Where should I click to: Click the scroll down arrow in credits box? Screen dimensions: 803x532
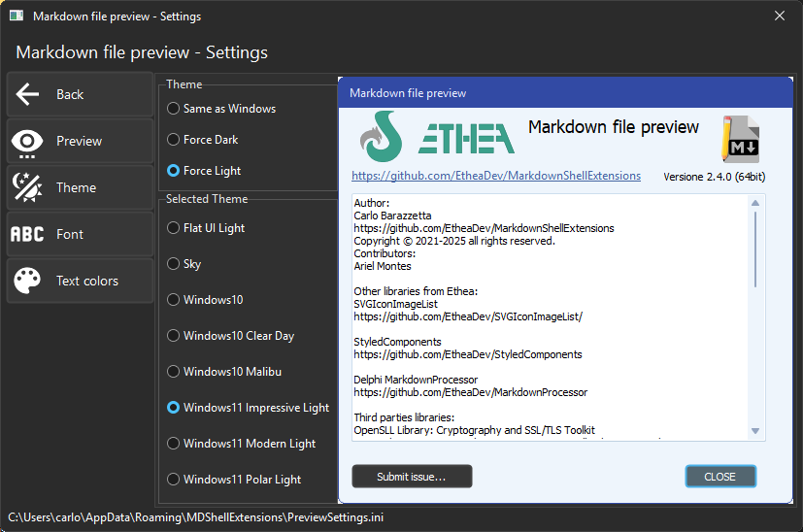tap(755, 431)
